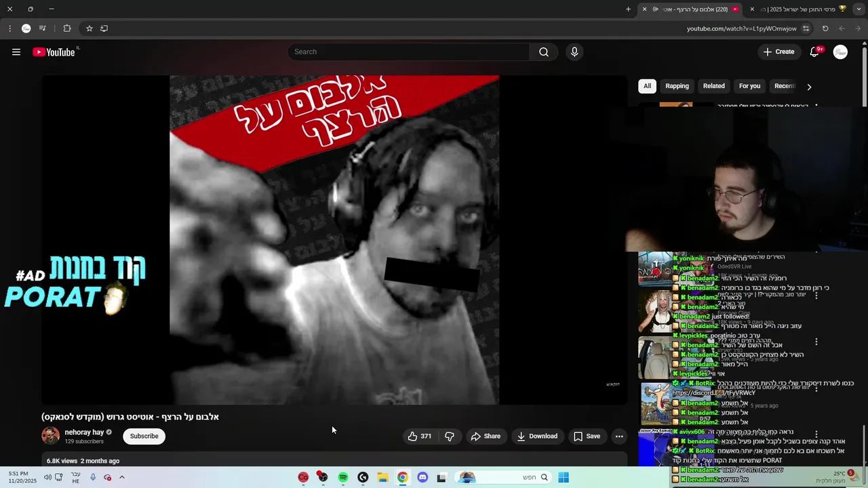868x488 pixels.
Task: Open Chrome media controls icon
Action: 43,28
